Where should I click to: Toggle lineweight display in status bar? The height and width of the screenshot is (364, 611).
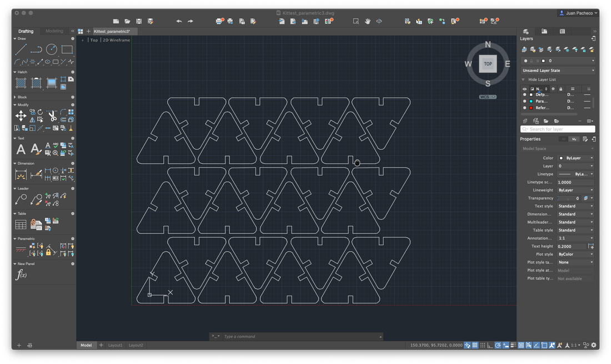click(513, 345)
